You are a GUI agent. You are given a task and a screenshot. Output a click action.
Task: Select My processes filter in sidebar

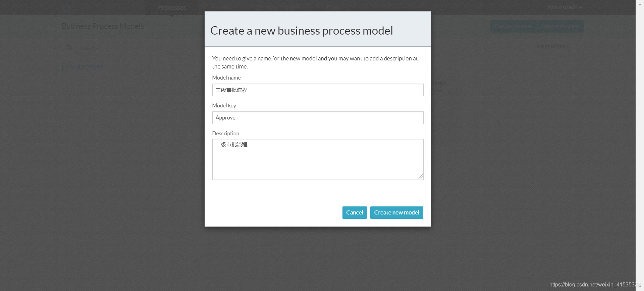click(84, 66)
